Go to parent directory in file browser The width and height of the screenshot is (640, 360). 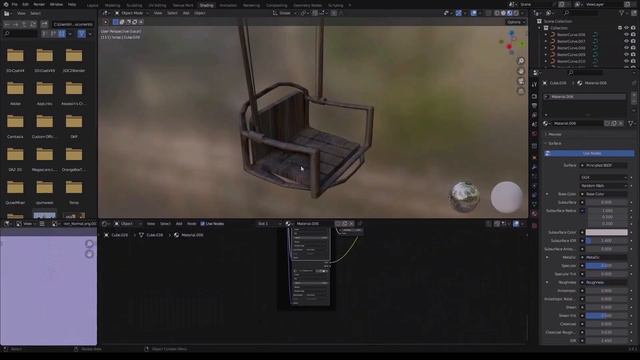pyautogui.click(x=24, y=24)
